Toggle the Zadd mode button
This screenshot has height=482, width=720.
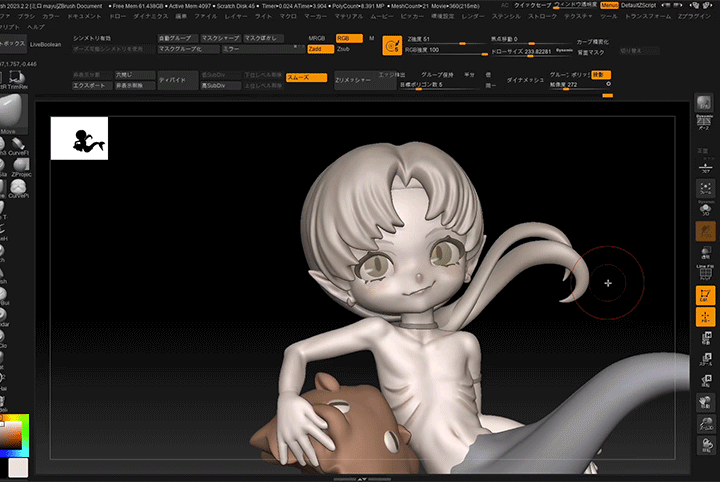318,47
